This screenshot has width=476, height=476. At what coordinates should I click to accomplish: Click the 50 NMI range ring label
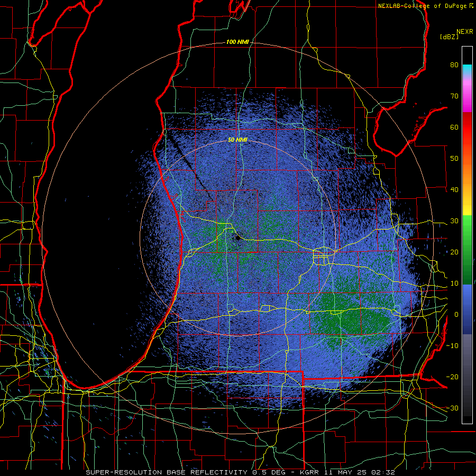click(237, 140)
